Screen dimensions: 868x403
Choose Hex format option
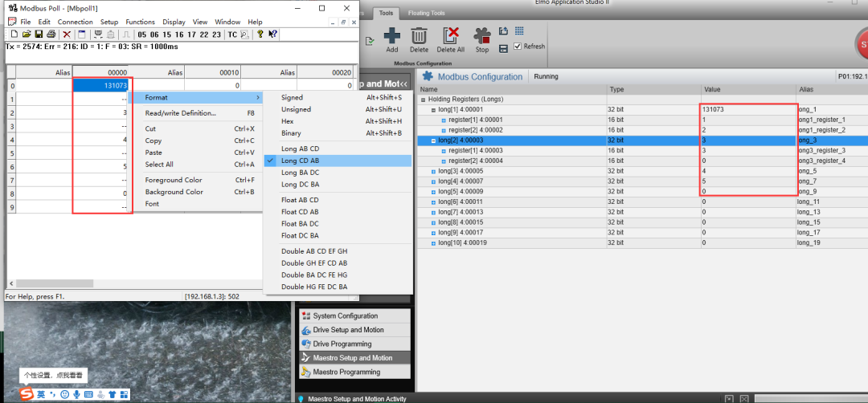338,121
